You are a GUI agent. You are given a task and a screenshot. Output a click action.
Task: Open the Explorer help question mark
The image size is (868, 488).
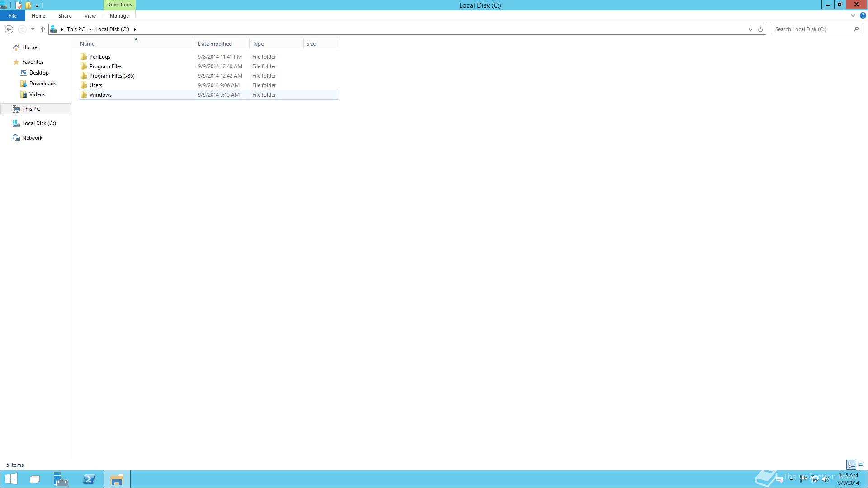tap(863, 15)
